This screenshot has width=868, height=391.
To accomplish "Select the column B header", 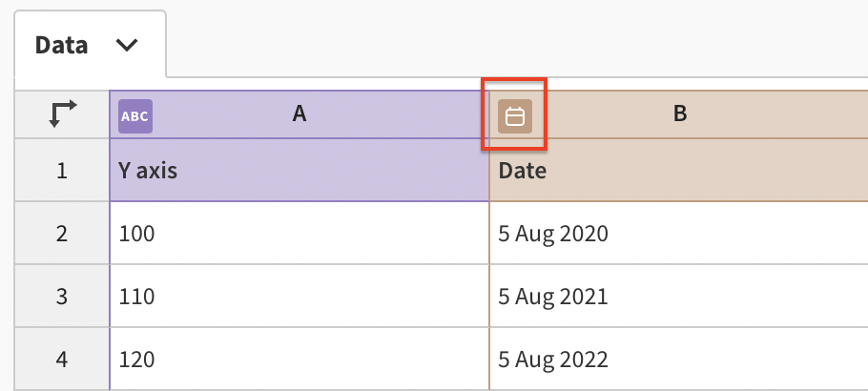I will [x=679, y=114].
